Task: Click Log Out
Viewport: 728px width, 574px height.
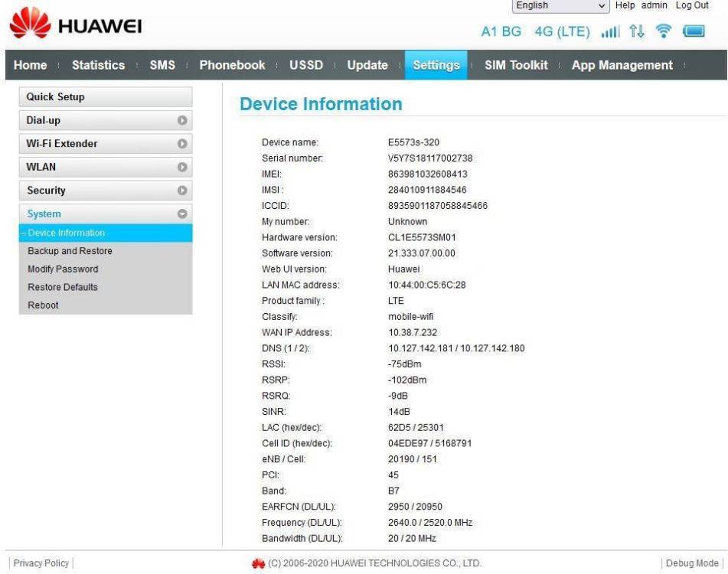Action: [x=692, y=5]
